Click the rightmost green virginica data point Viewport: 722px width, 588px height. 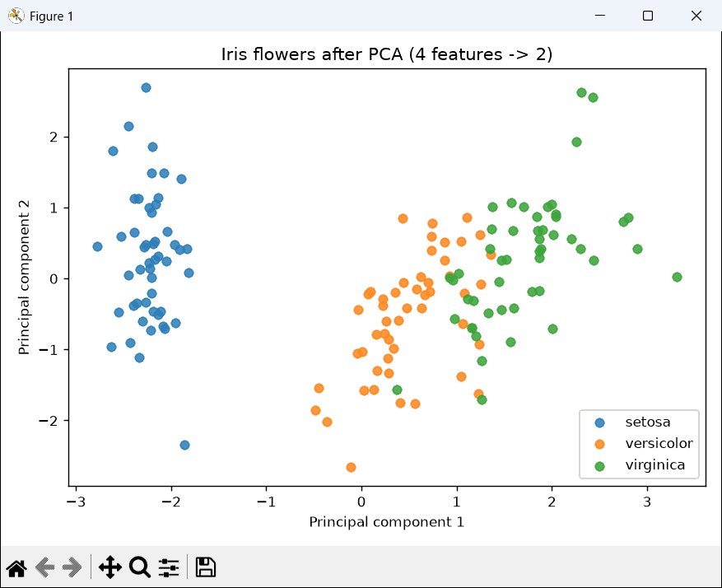tap(677, 278)
